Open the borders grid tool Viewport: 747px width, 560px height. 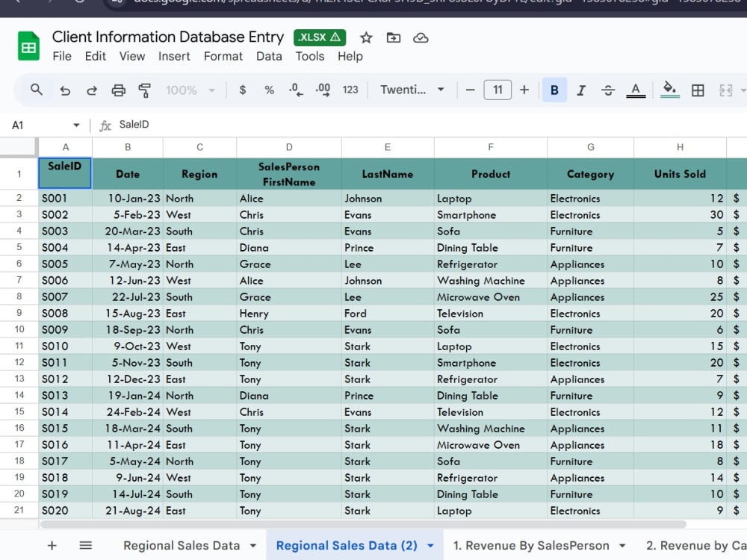(x=698, y=90)
